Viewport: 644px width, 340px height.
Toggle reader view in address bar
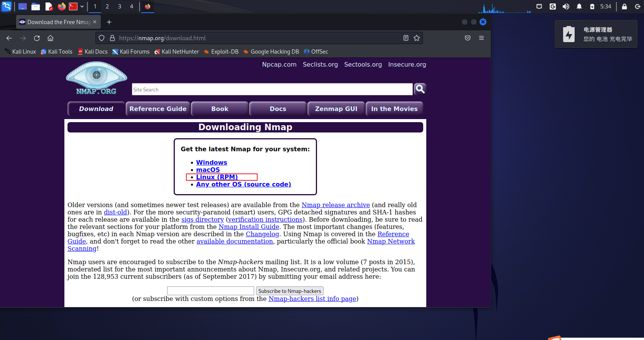tap(406, 38)
